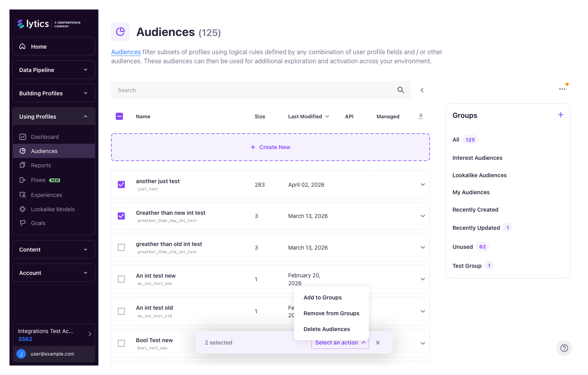Image resolution: width=588 pixels, height=375 pixels.
Task: Add a new group with the plus icon
Action: [560, 115]
